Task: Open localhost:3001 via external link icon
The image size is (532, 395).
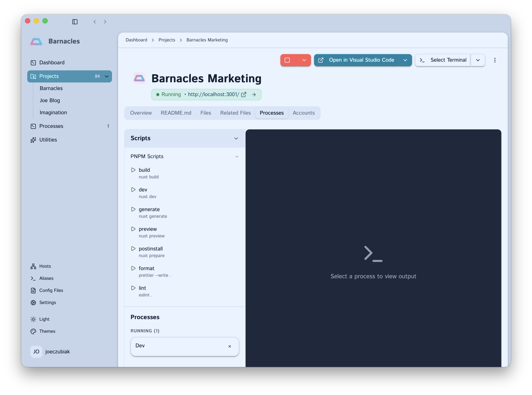Action: (244, 94)
